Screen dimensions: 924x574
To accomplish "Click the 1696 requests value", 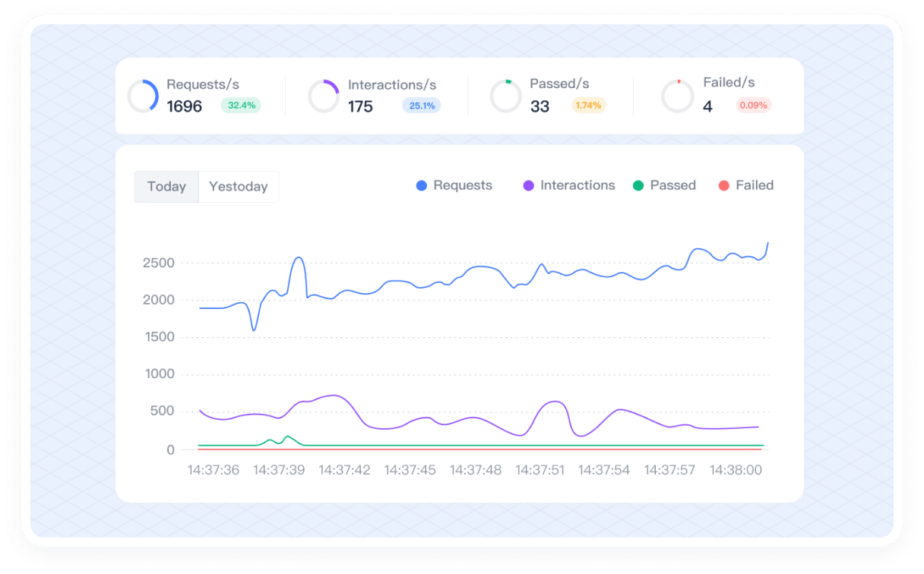I will (x=185, y=106).
